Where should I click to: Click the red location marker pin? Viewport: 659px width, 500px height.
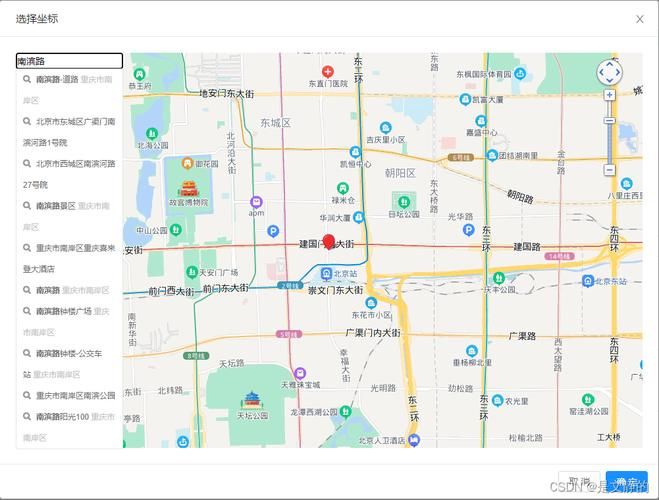[328, 241]
